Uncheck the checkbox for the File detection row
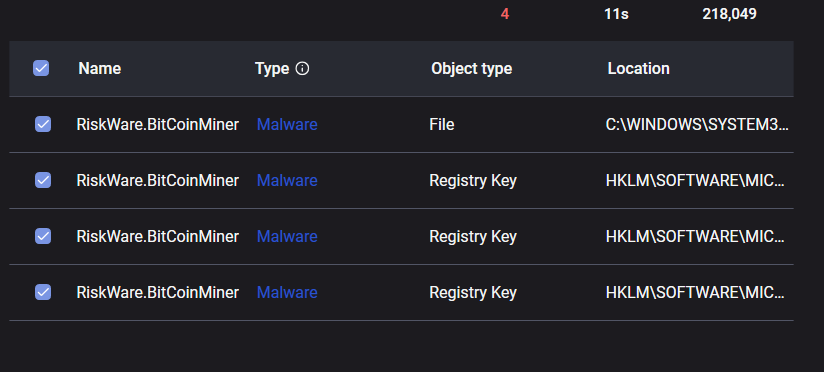This screenshot has width=824, height=372. [x=43, y=125]
